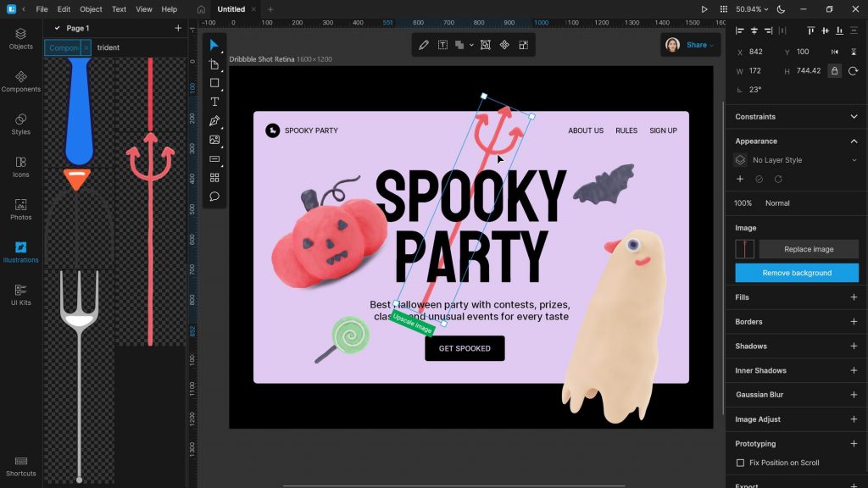Open the boolean operations dropdown arrow

coord(471,45)
